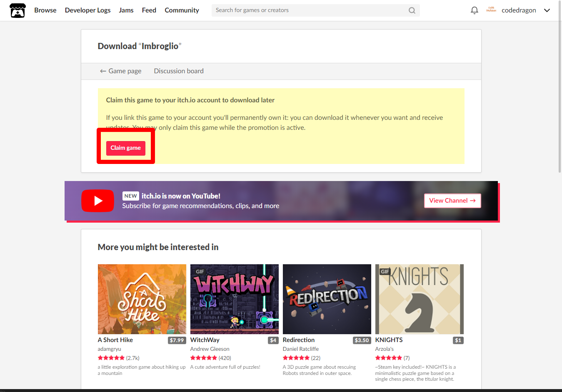Viewport: 562px width, 392px height.
Task: Click the Redirection title link
Action: (299, 340)
